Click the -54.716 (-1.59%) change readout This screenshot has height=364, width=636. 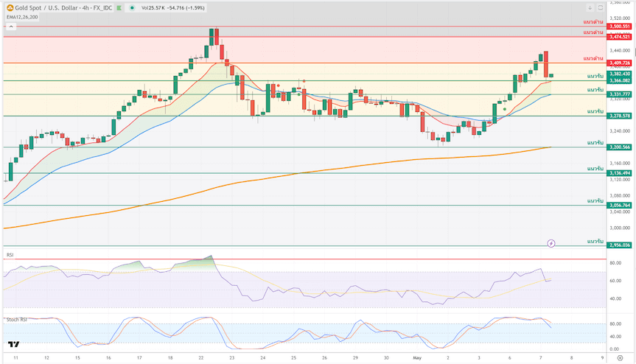186,7
